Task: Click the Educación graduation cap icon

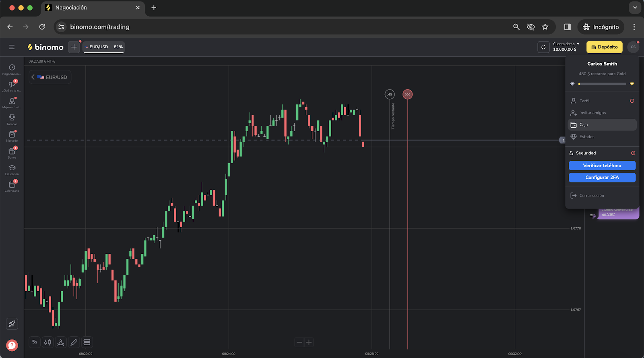Action: [x=12, y=168]
